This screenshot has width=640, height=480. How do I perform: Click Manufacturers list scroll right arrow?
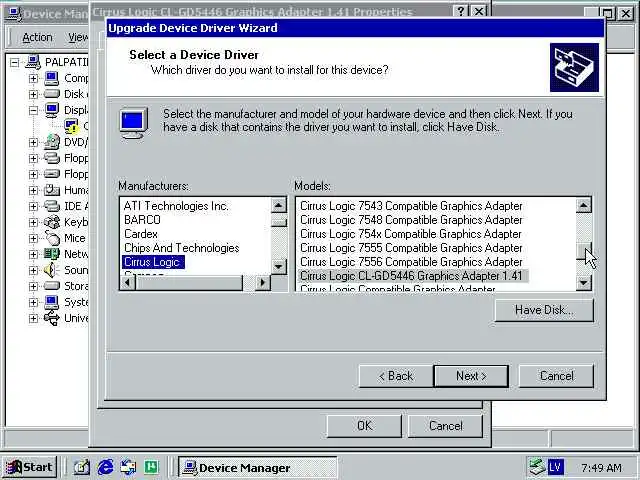[x=262, y=282]
